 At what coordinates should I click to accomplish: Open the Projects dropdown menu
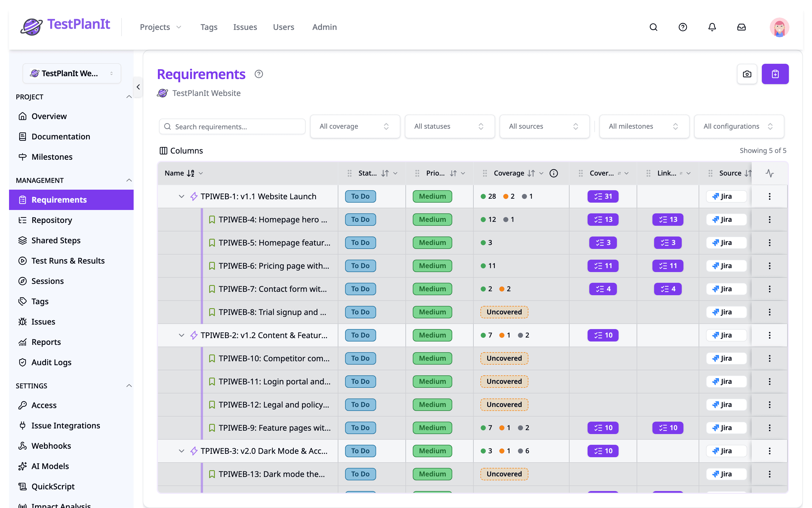click(x=160, y=27)
